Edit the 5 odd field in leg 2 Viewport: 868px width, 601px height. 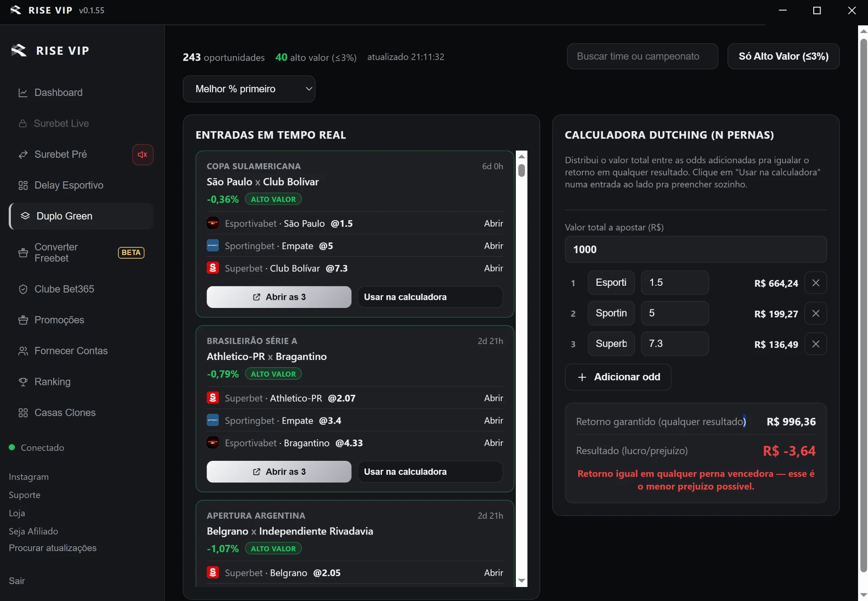coord(675,313)
